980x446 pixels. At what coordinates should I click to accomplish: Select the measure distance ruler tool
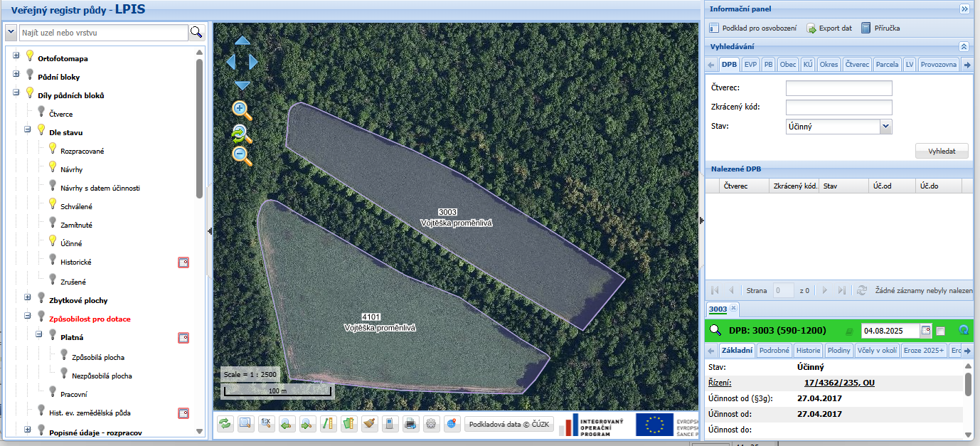point(328,425)
